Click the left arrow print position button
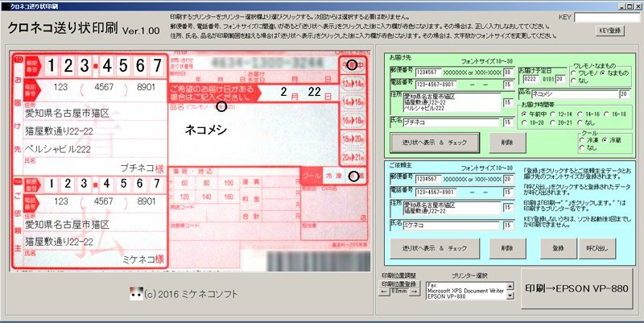 [384, 292]
